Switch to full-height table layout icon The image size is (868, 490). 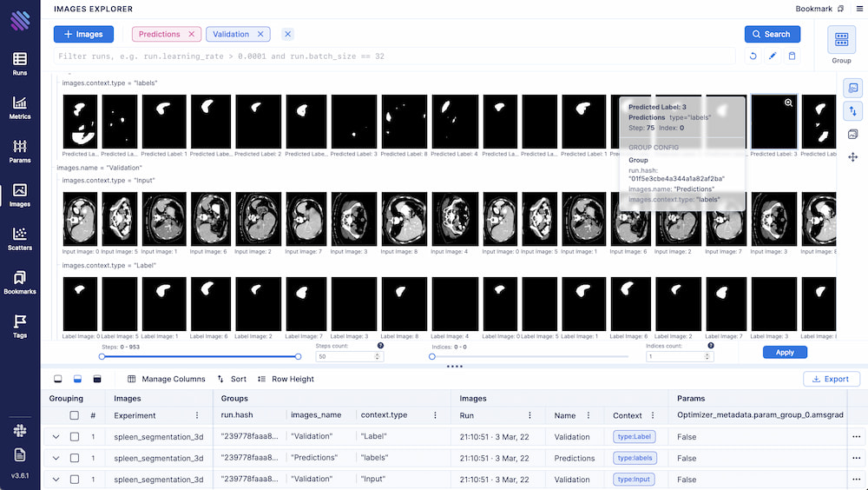(97, 379)
